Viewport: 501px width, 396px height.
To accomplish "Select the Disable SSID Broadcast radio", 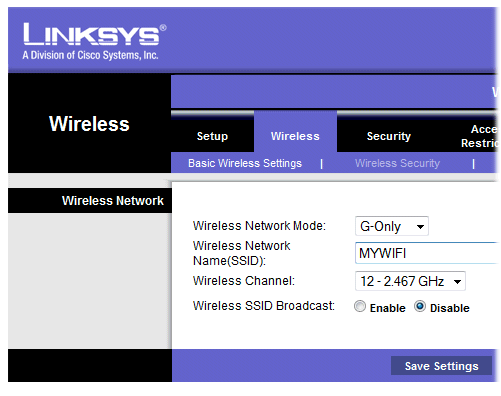I will pyautogui.click(x=420, y=306).
